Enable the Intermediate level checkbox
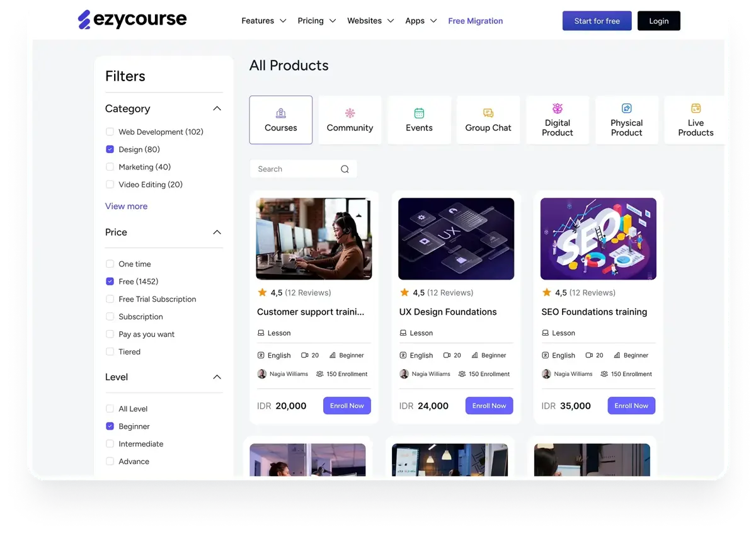Viewport: 756px width, 534px height. click(x=110, y=444)
